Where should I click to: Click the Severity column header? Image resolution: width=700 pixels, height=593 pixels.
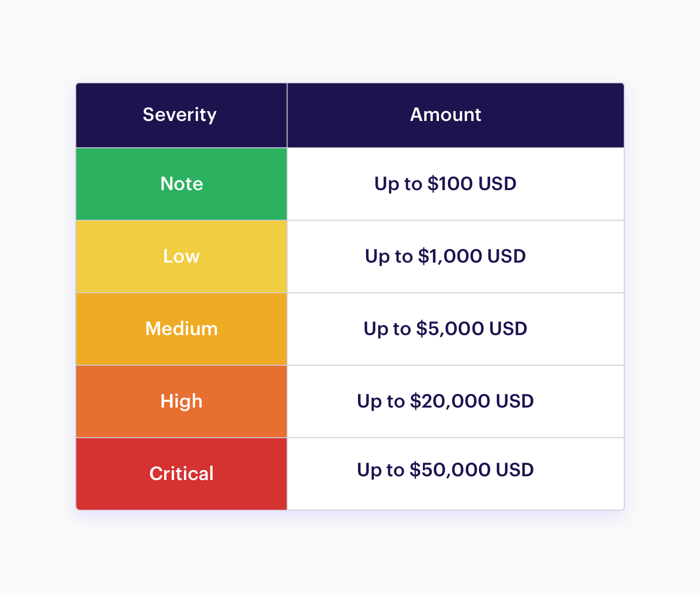(181, 115)
